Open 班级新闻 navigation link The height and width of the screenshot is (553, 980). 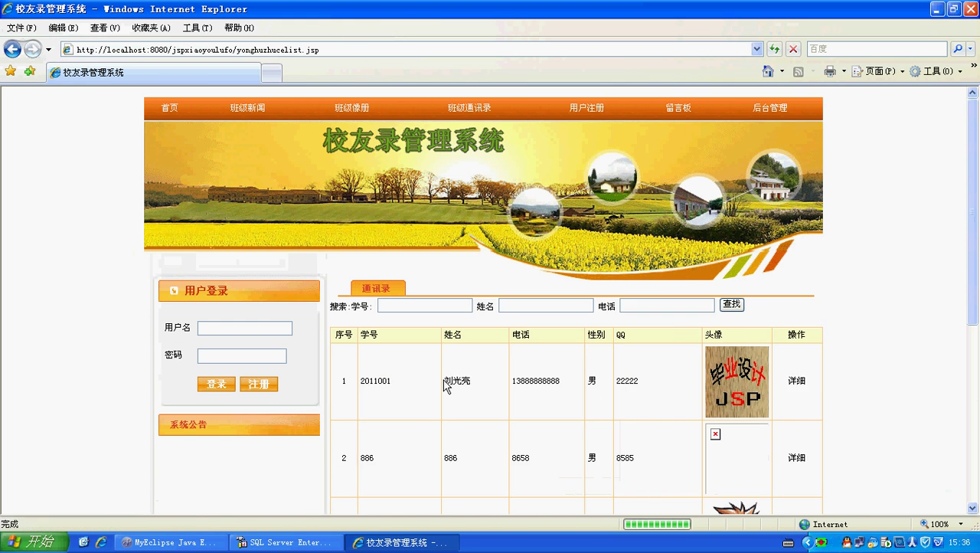click(x=247, y=108)
